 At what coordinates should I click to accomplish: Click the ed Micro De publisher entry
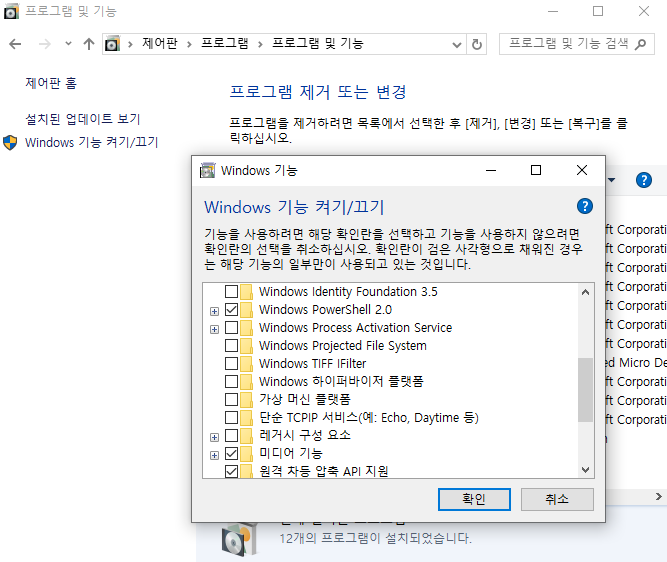click(635, 362)
